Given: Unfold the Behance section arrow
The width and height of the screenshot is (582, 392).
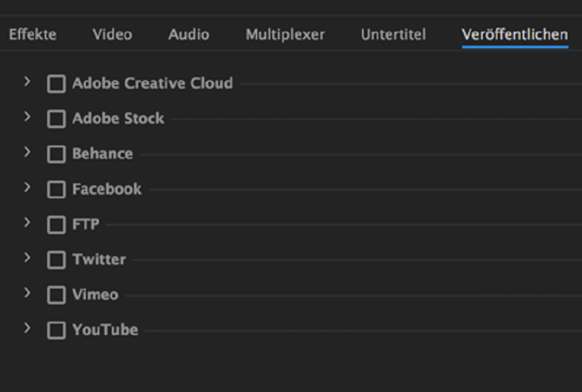Looking at the screenshot, I should tap(27, 152).
